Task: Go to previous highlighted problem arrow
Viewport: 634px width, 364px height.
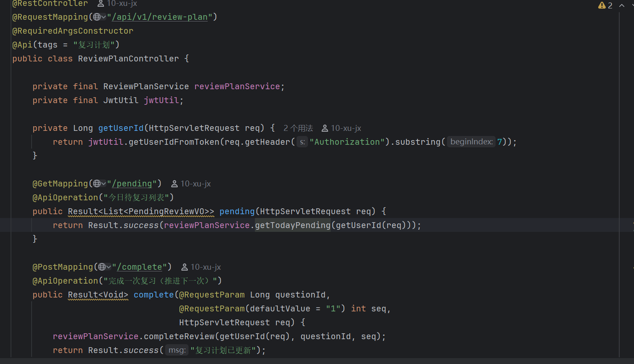Action: pos(622,5)
